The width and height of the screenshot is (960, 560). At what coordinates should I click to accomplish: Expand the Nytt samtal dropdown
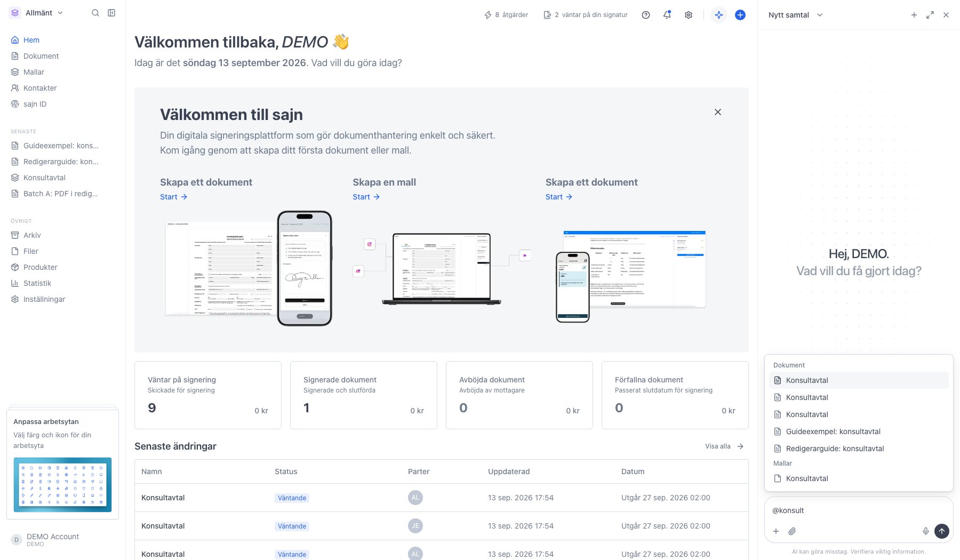click(796, 15)
